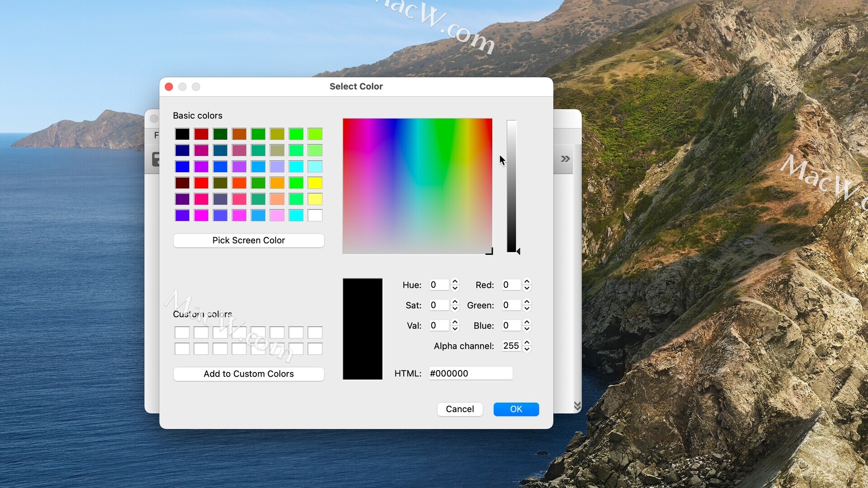Viewport: 868px width, 488px height.
Task: Click Add to Custom Colors button
Action: click(249, 374)
